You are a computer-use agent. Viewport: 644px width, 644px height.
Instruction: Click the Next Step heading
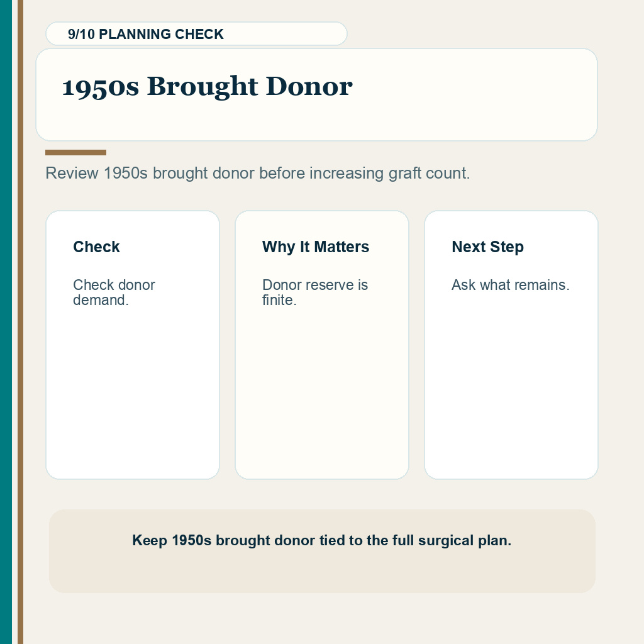[x=488, y=247]
